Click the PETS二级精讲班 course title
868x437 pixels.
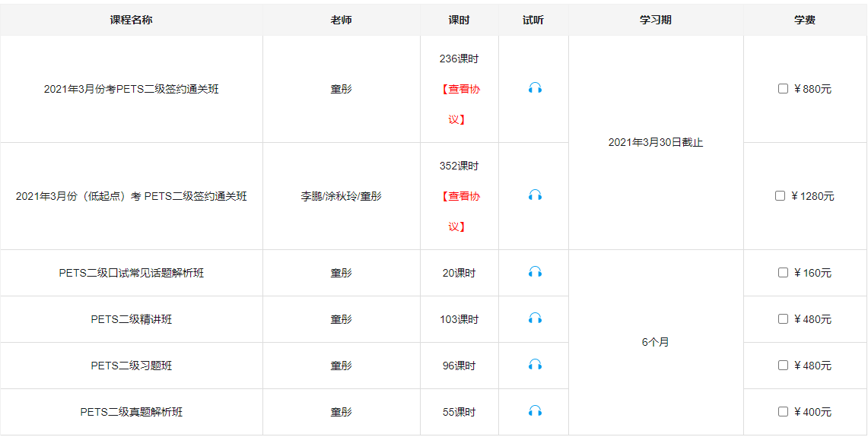tap(131, 319)
